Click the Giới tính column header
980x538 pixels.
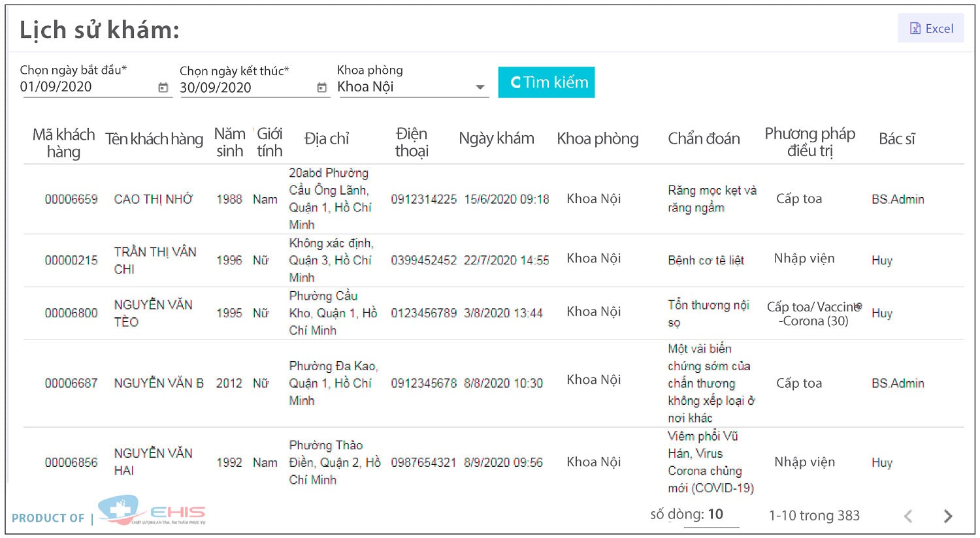pyautogui.click(x=269, y=142)
